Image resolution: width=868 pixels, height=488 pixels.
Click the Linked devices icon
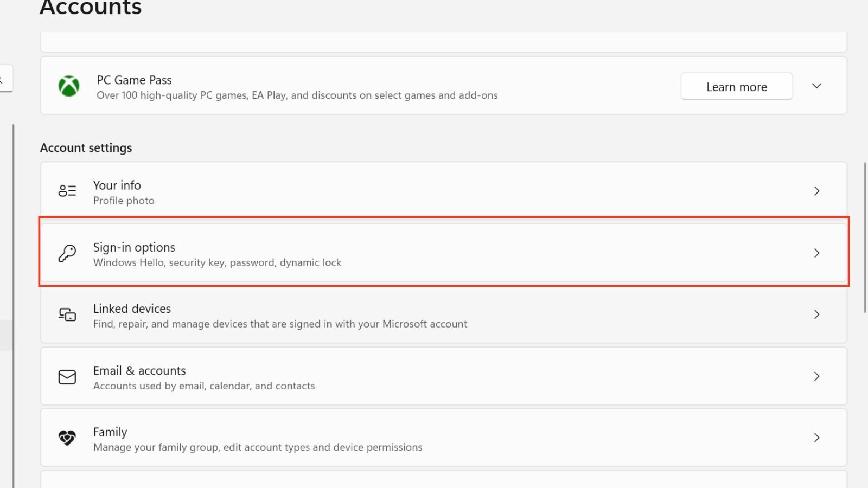click(x=67, y=314)
